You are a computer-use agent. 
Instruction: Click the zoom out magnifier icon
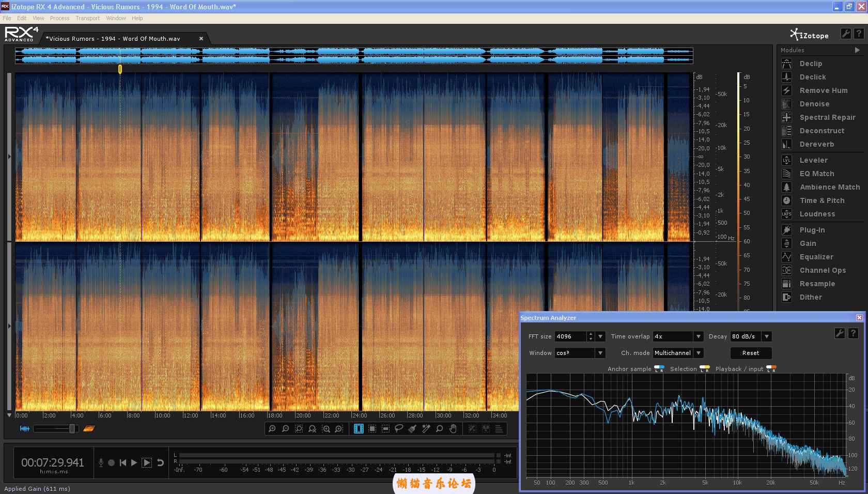coord(285,429)
